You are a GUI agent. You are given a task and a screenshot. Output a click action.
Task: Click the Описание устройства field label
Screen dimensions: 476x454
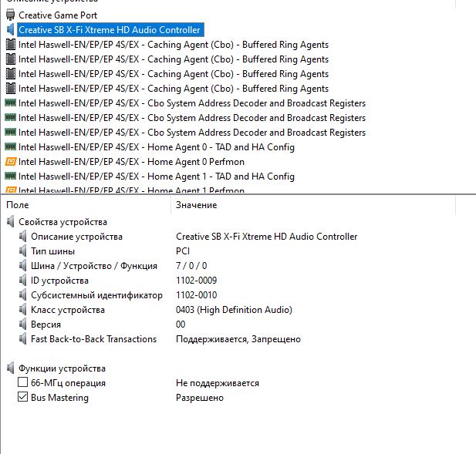(76, 237)
